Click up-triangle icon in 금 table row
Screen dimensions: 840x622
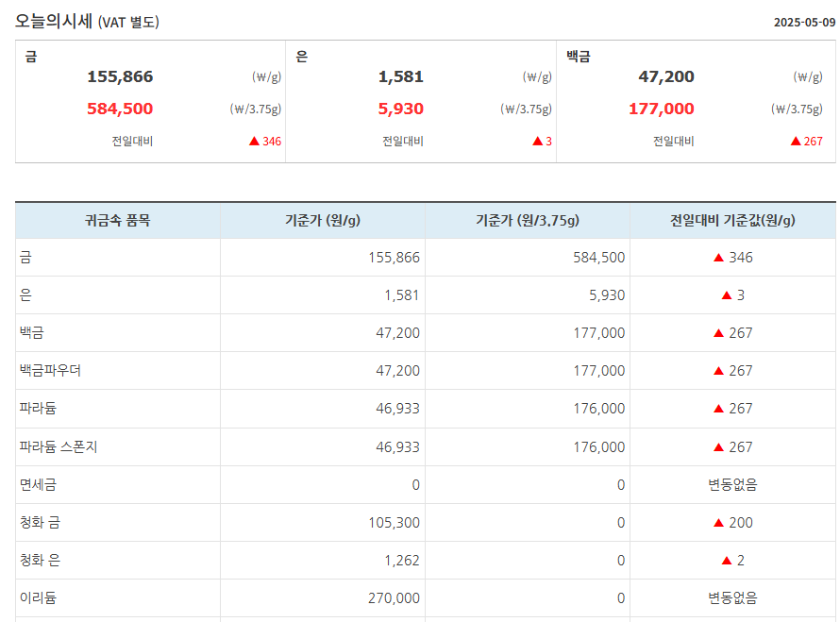click(x=719, y=258)
